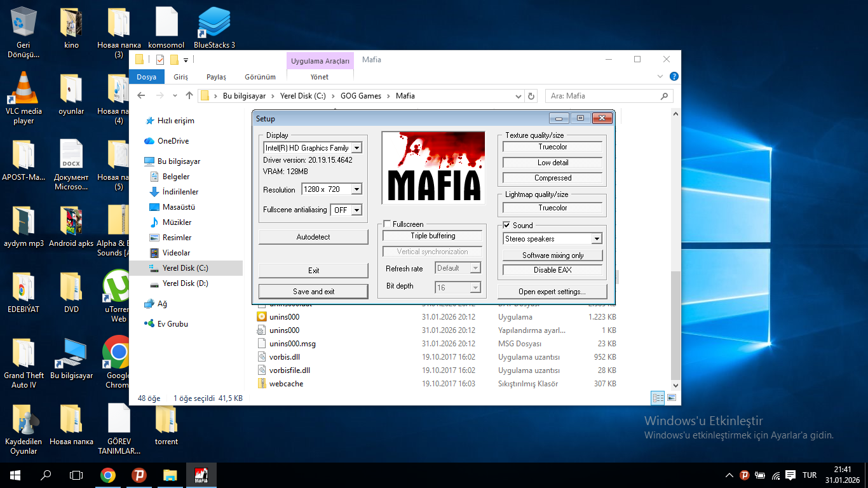Click GOG Games in the address bar
The width and height of the screenshot is (868, 488).
pyautogui.click(x=361, y=96)
